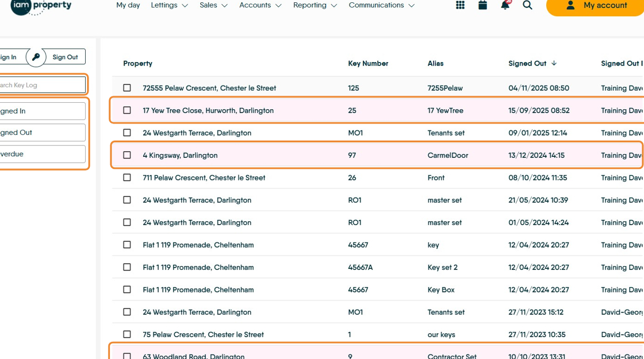Select the Signed Out filter
The width and height of the screenshot is (644, 359).
point(43,133)
